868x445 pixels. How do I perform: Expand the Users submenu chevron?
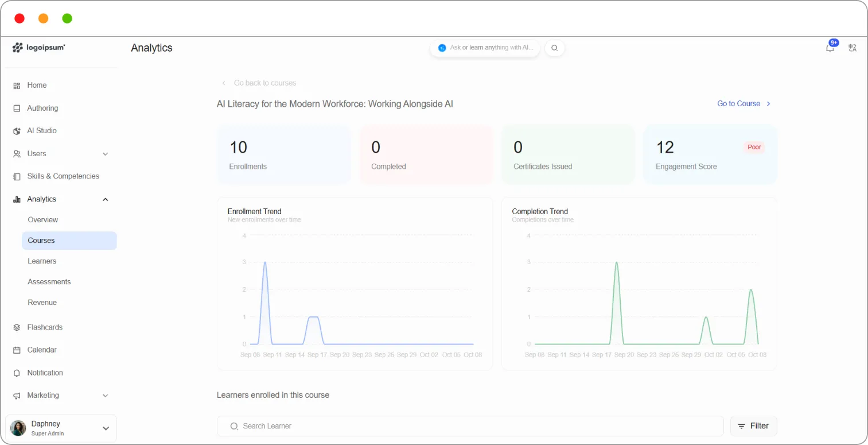105,154
